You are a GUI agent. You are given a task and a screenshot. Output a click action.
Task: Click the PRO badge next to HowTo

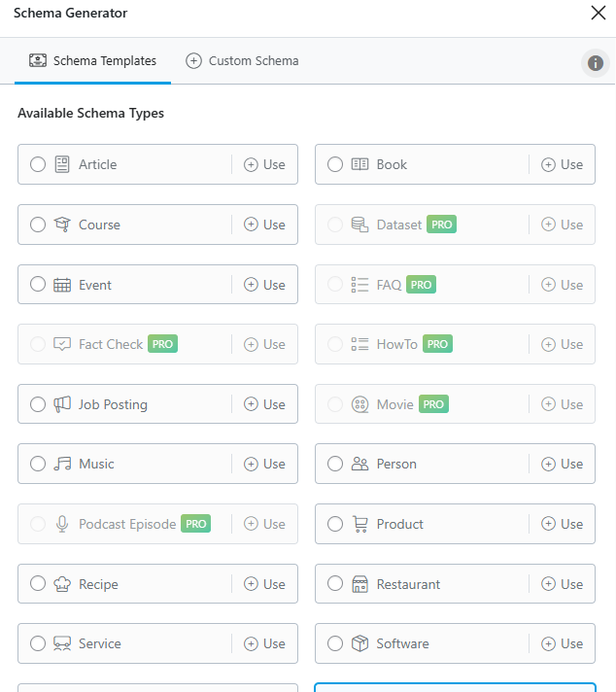click(437, 344)
